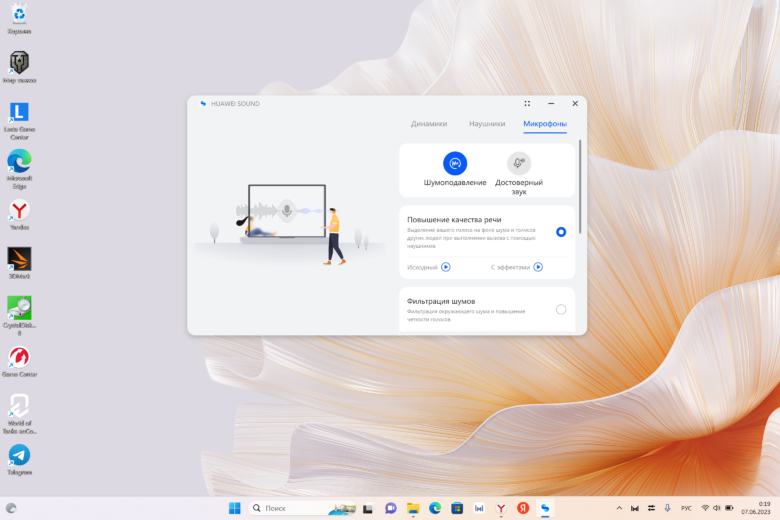Open File Explorer from the taskbar
The image size is (780, 520).
click(413, 508)
